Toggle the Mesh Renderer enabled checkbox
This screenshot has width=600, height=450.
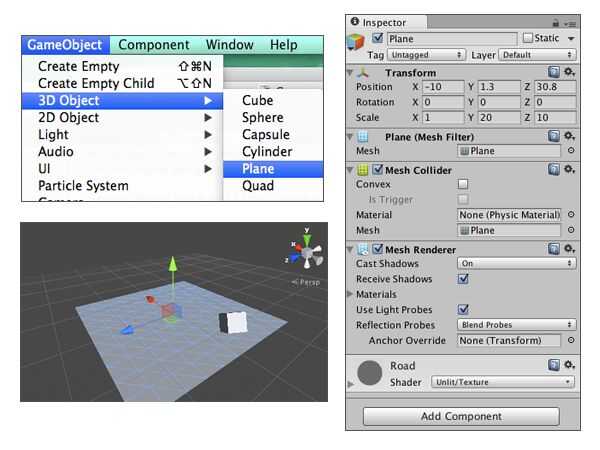(x=377, y=249)
